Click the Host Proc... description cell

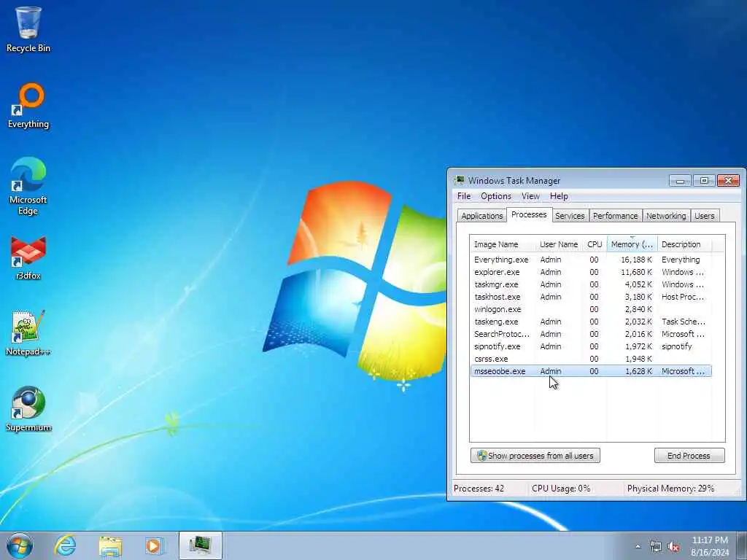coord(683,297)
